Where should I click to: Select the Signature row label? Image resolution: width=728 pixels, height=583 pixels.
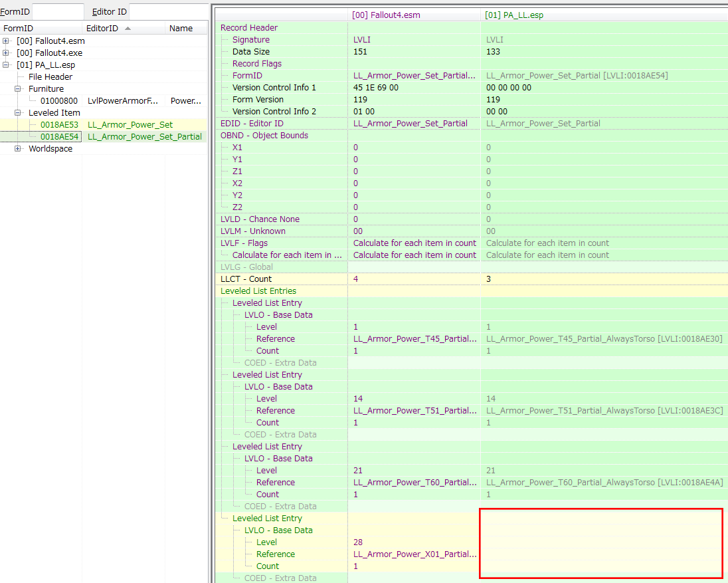tap(250, 40)
